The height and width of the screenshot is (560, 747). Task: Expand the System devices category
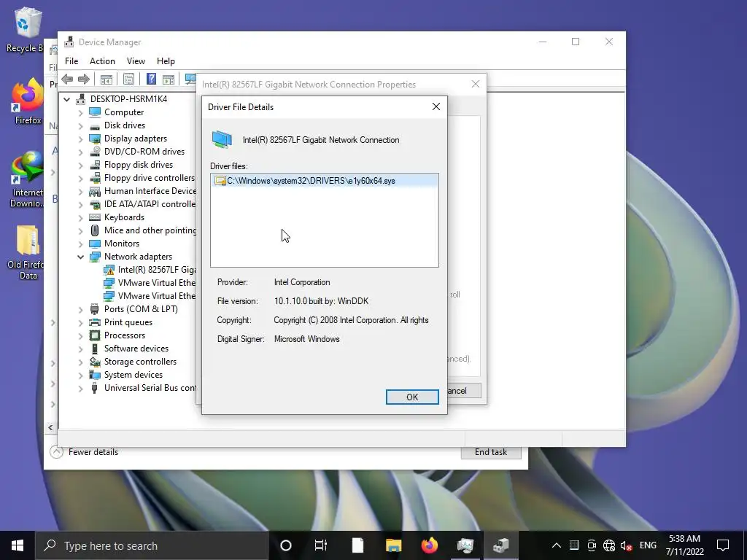pyautogui.click(x=80, y=376)
